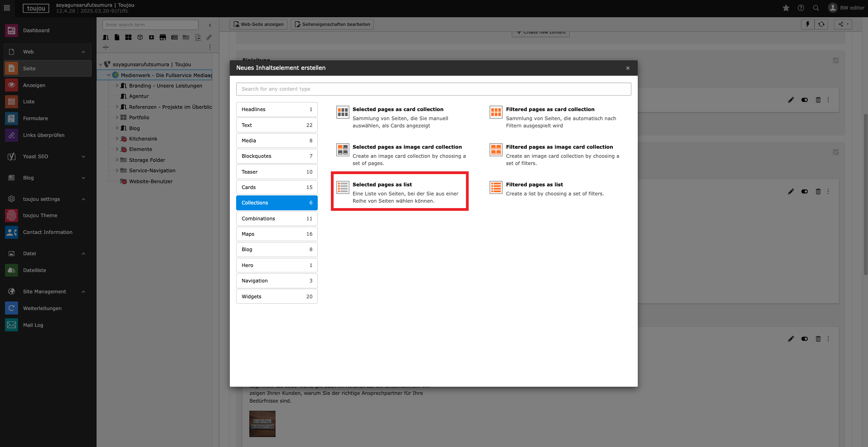Close the Neues Inhaltselement erstellen dialog
The width and height of the screenshot is (868, 447).
coord(628,68)
